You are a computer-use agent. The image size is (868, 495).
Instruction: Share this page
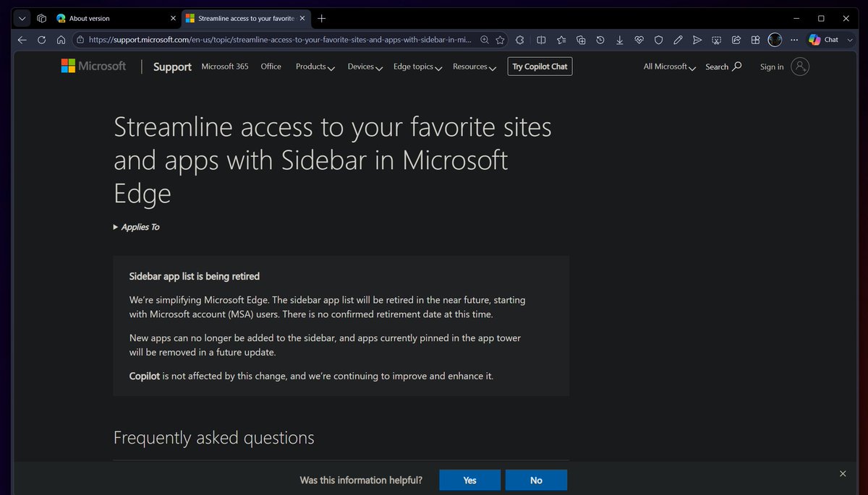(x=736, y=40)
